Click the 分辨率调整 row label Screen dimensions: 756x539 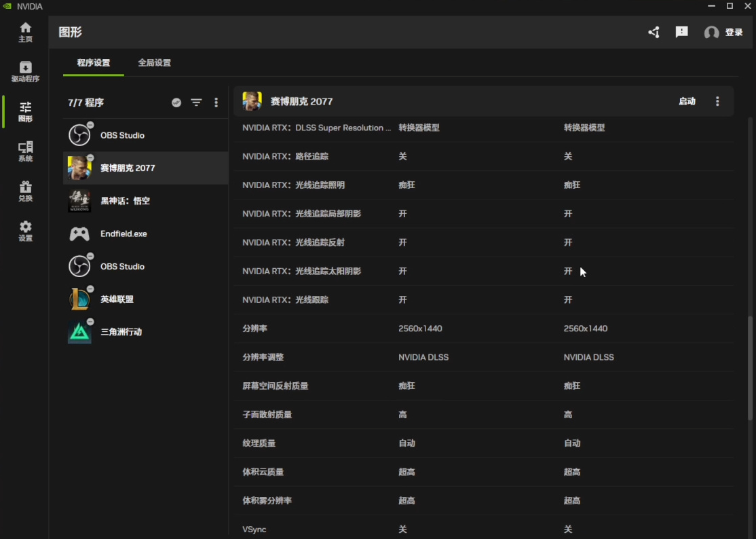pos(263,357)
